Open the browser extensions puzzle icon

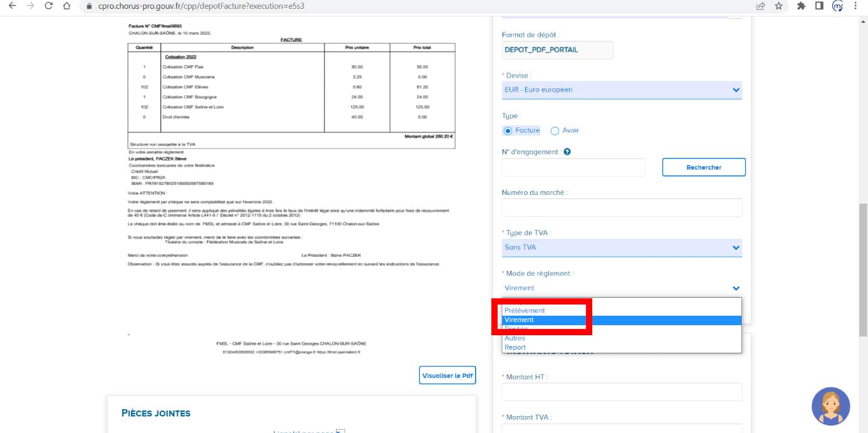coord(801,6)
